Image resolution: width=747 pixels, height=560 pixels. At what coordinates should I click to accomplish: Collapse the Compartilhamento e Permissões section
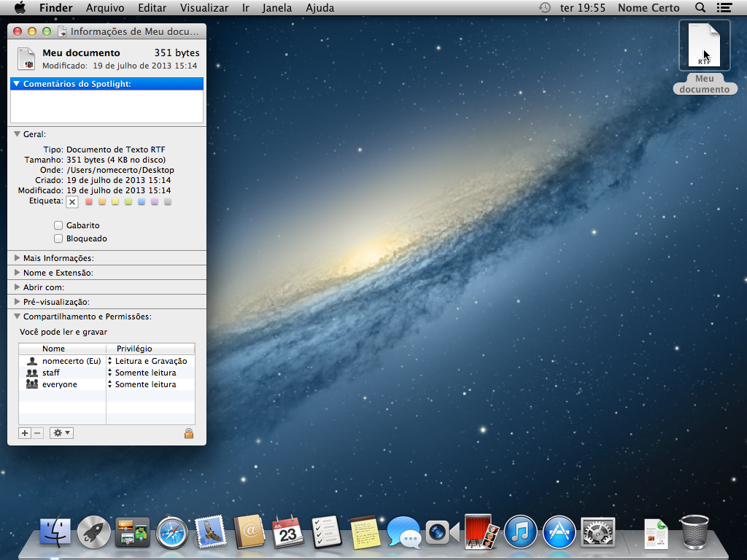(x=17, y=316)
